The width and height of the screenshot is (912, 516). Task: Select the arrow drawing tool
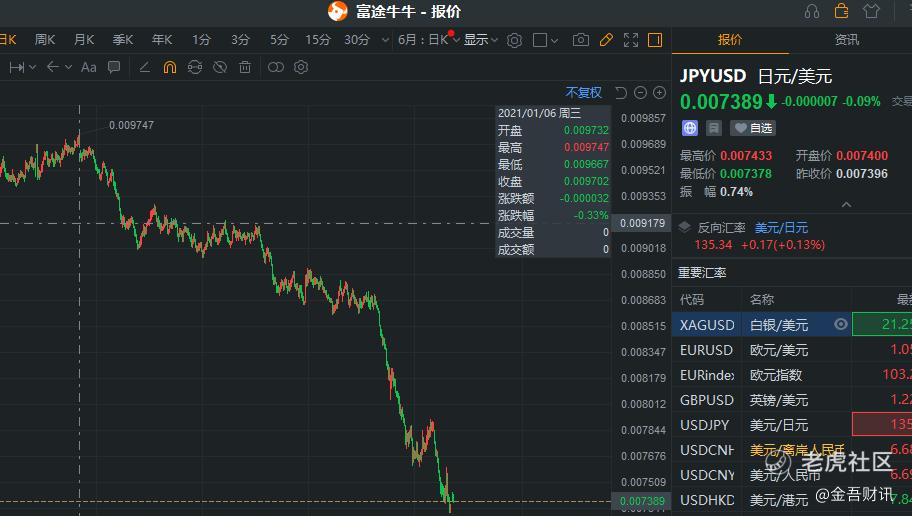pos(52,67)
